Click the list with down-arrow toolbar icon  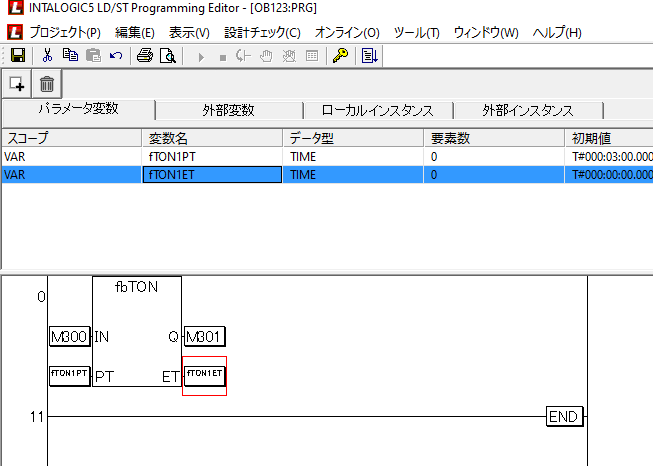coord(370,56)
